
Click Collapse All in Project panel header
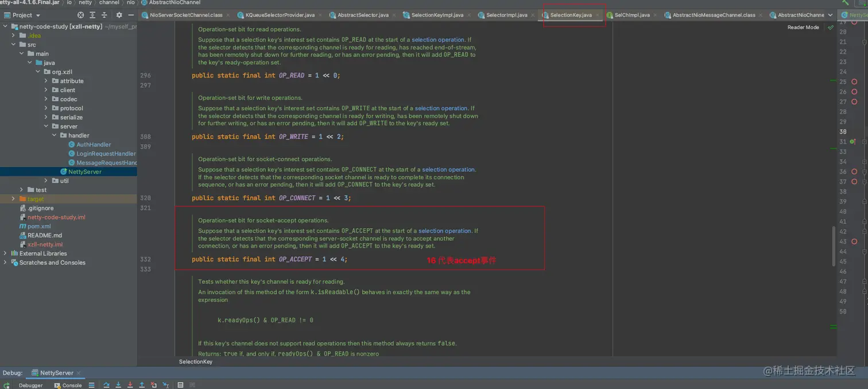point(104,15)
